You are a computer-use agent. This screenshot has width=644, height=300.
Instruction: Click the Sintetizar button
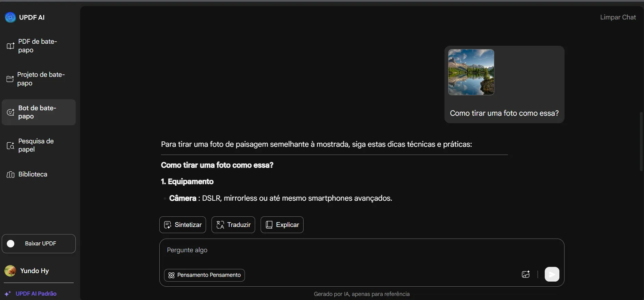coord(182,225)
